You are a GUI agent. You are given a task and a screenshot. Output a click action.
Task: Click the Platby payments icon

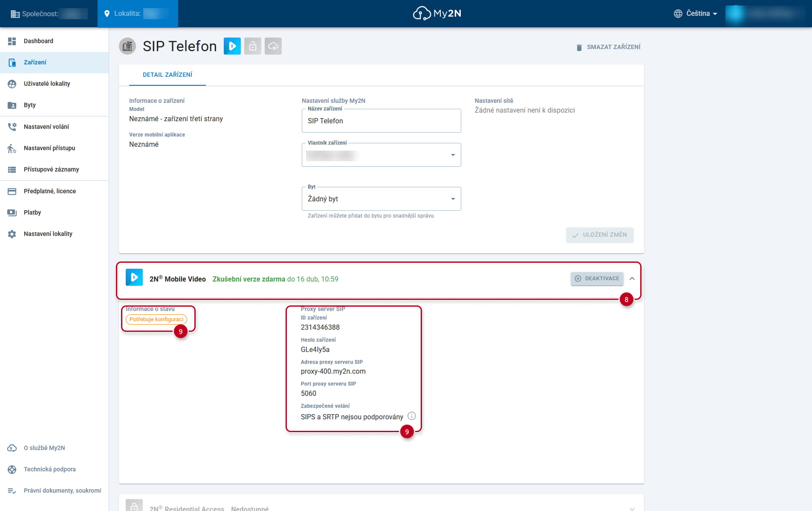point(12,212)
